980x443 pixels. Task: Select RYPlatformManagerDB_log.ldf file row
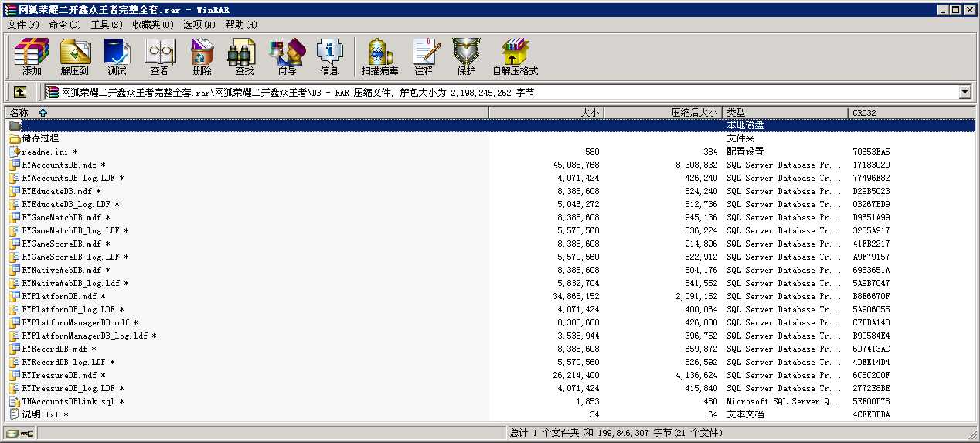491,336
